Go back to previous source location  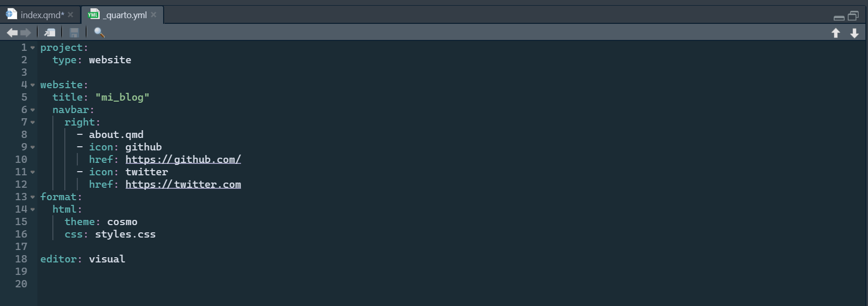[12, 33]
